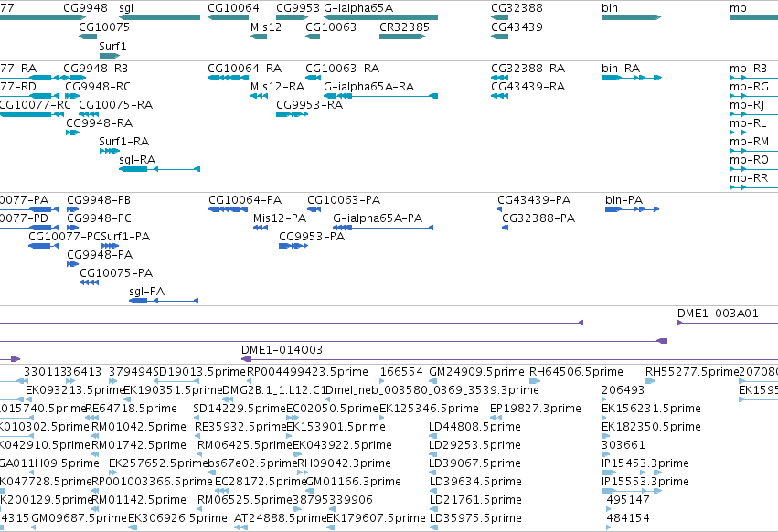Select the sgl gene feature bar

tap(159, 17)
